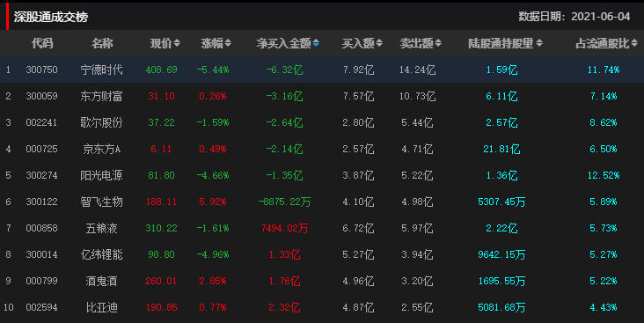Click price 260.01
Screen dimensions: 644x323
point(161,281)
